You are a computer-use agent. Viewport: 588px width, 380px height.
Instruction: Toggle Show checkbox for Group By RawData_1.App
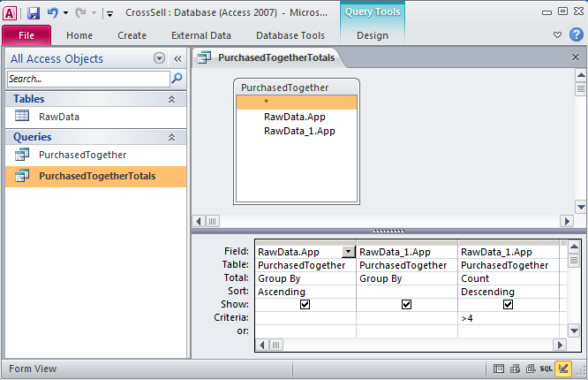[x=406, y=304]
